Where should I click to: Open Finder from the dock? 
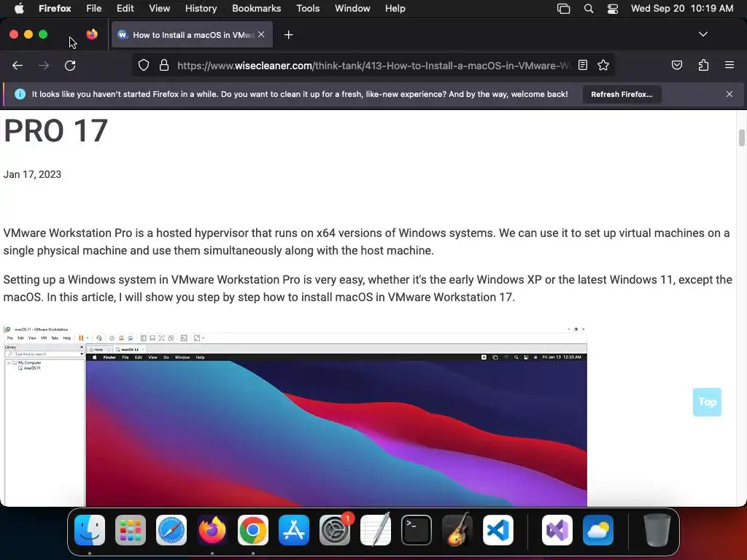pos(90,530)
